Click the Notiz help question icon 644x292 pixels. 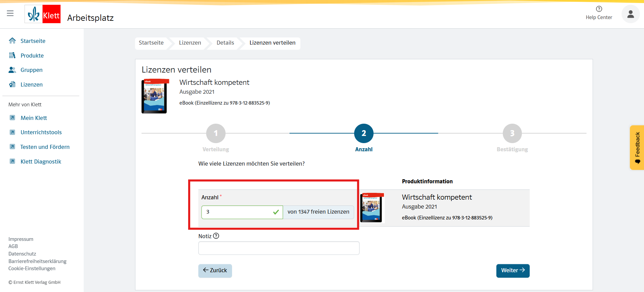[x=216, y=236]
